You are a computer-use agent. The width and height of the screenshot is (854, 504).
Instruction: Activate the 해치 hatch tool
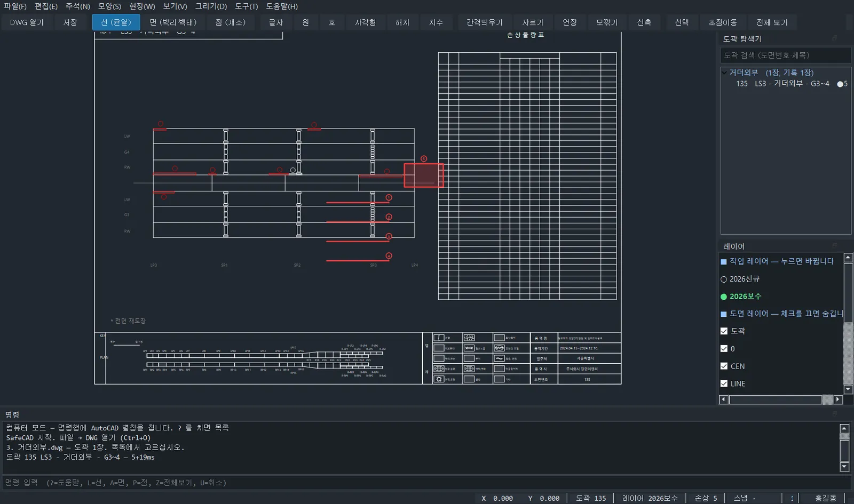coord(402,22)
